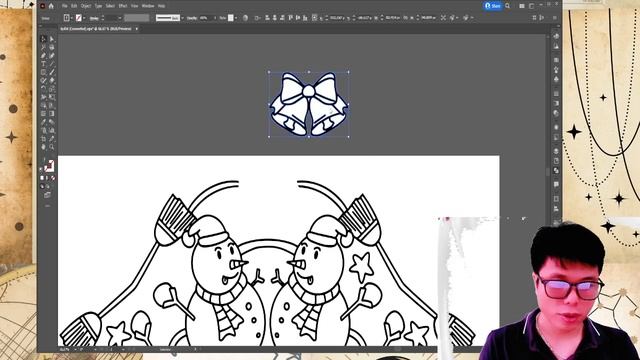The width and height of the screenshot is (640, 360).
Task: Click the Fill and Stroke swatches in the toolbar
Action: (x=49, y=166)
